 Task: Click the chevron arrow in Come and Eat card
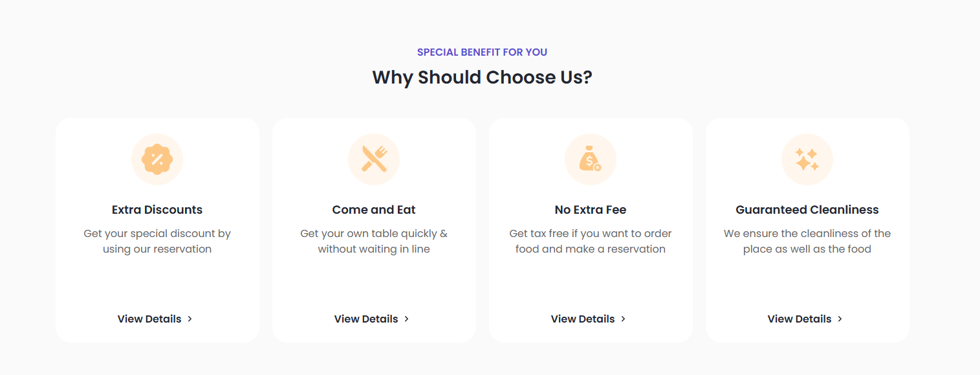[x=406, y=319]
